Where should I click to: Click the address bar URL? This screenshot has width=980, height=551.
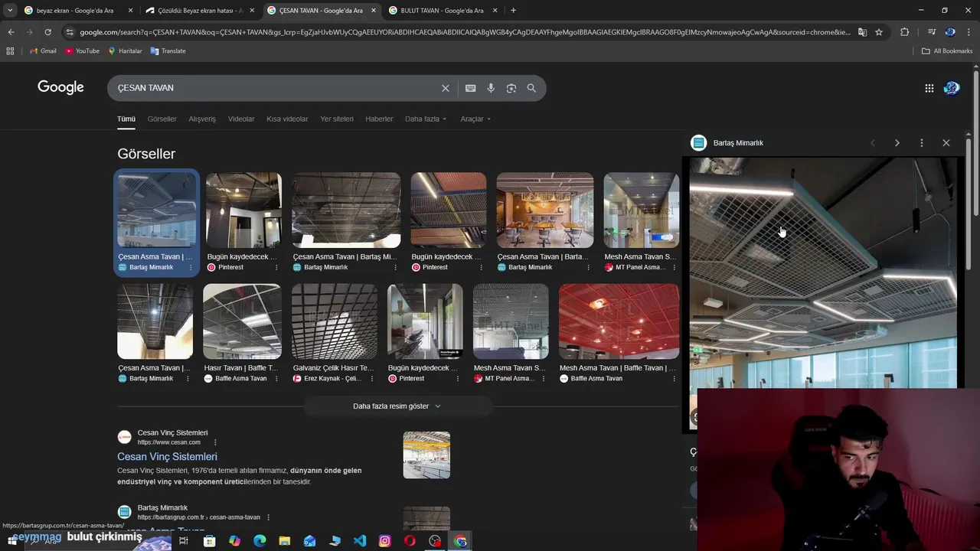(464, 32)
